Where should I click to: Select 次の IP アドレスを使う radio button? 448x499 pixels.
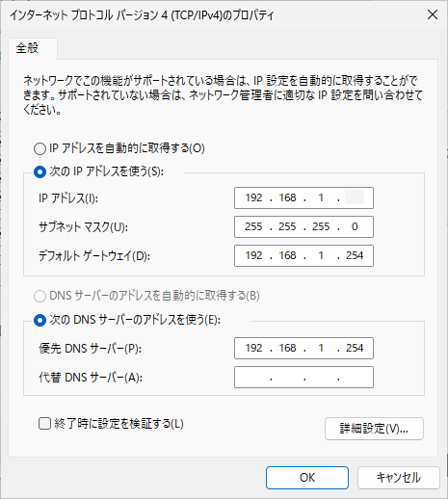click(40, 172)
